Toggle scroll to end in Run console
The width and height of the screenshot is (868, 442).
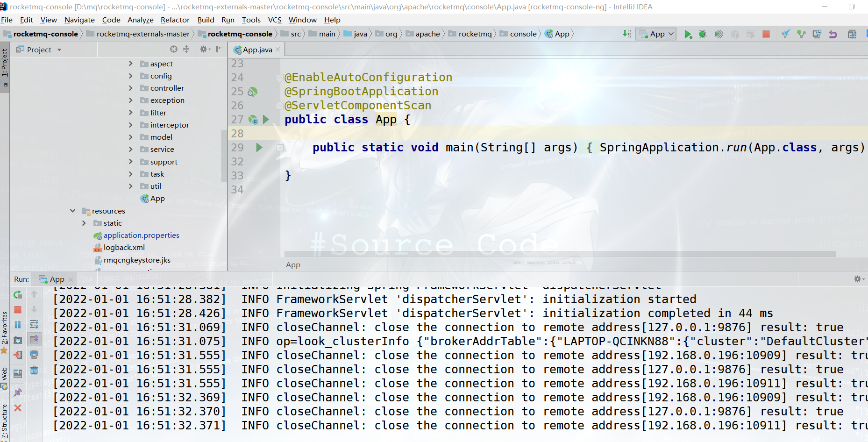coord(34,340)
